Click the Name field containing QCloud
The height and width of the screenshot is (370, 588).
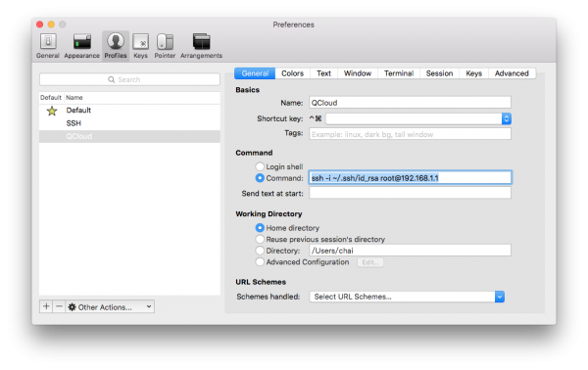coord(410,103)
